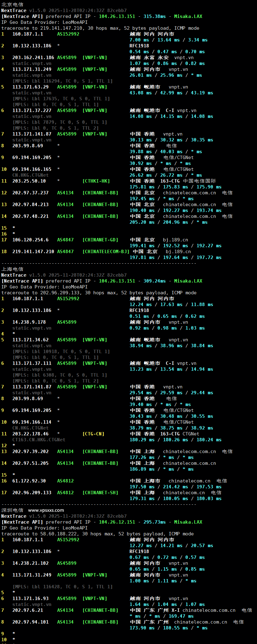Click hop IP 14.238.21.102
Viewport: 257px width, 644px height.
[30, 563]
